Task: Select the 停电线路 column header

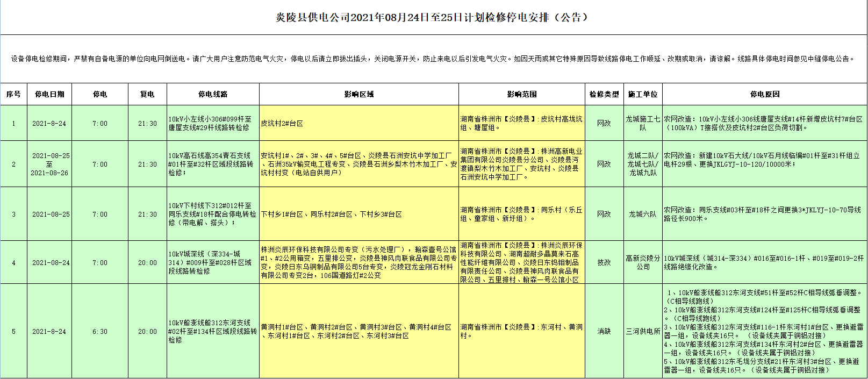Action: point(213,94)
